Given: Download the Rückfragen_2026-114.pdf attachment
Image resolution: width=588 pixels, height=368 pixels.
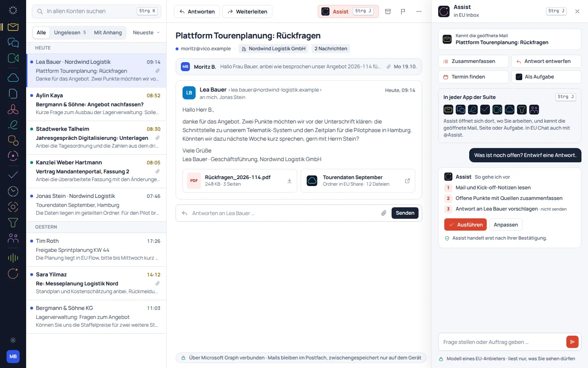Looking at the screenshot, I should click(x=290, y=181).
